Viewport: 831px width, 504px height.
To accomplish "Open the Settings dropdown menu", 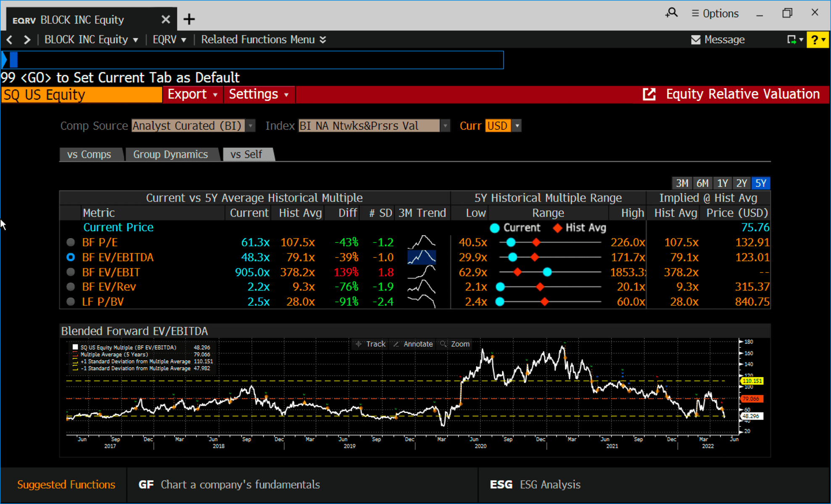I will pyautogui.click(x=259, y=94).
